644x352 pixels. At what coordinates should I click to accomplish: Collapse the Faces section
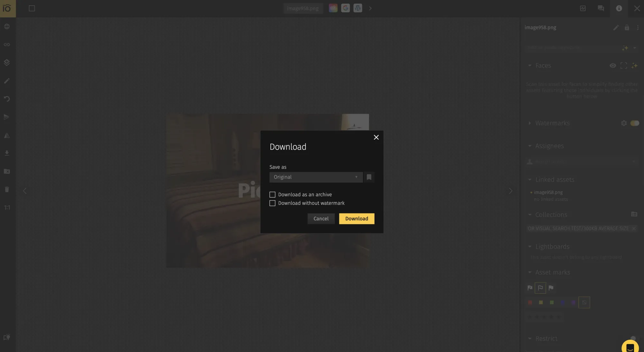tap(530, 66)
